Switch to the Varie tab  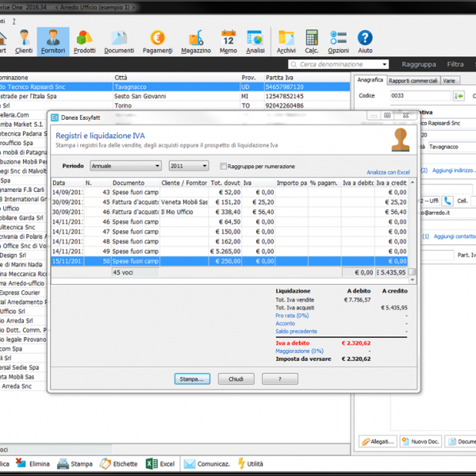(449, 80)
